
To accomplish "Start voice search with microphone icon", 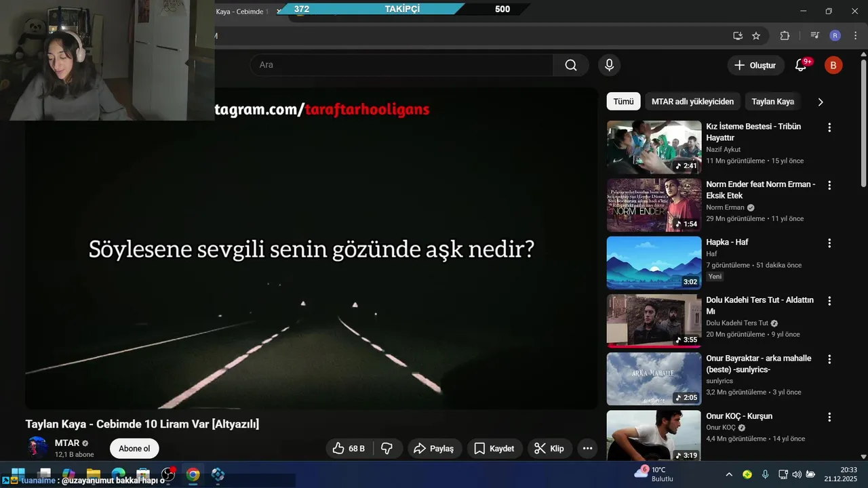I will (x=609, y=65).
